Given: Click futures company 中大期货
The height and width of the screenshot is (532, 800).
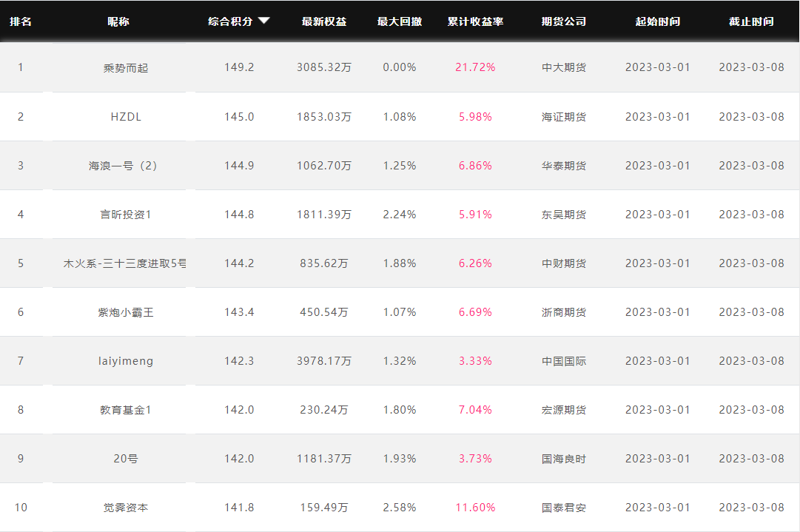Looking at the screenshot, I should tap(564, 67).
